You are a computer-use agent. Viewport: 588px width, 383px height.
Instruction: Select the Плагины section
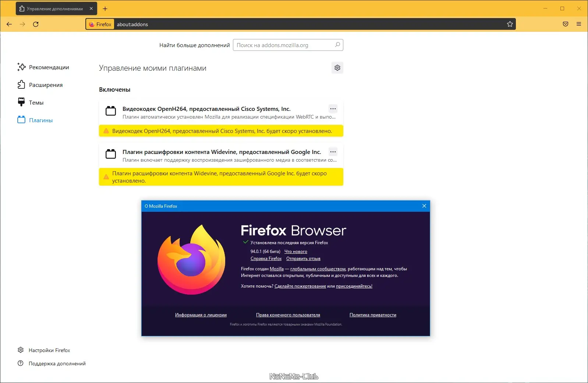pyautogui.click(x=35, y=120)
